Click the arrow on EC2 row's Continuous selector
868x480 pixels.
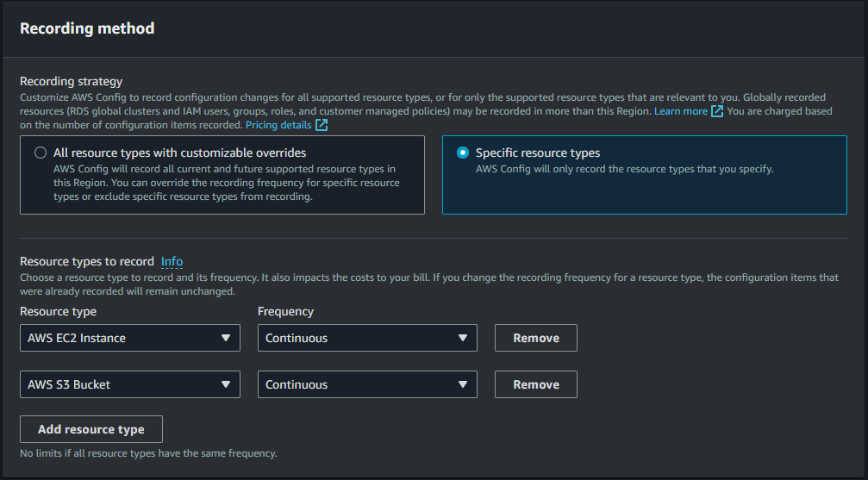(463, 339)
